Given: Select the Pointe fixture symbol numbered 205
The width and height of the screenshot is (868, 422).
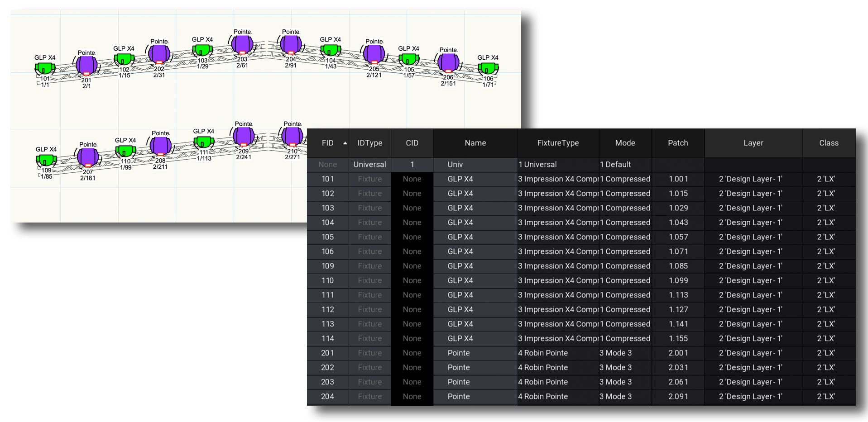Looking at the screenshot, I should [374, 54].
